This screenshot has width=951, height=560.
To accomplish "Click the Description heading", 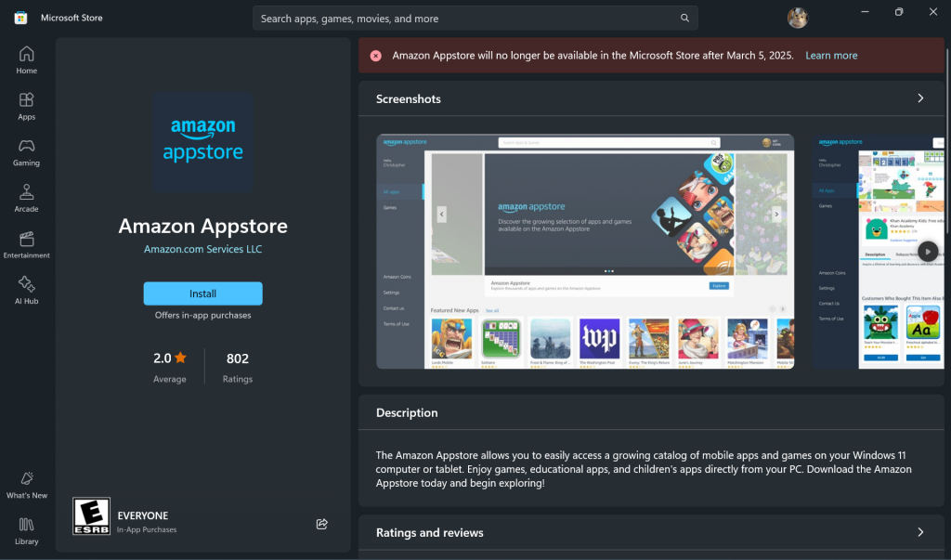I will tap(407, 412).
